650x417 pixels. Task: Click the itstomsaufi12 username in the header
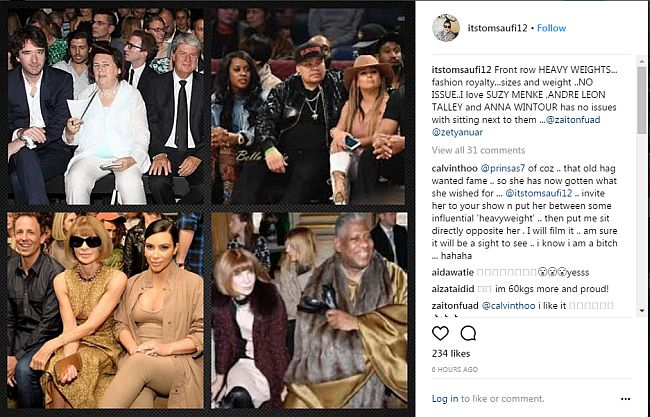497,28
